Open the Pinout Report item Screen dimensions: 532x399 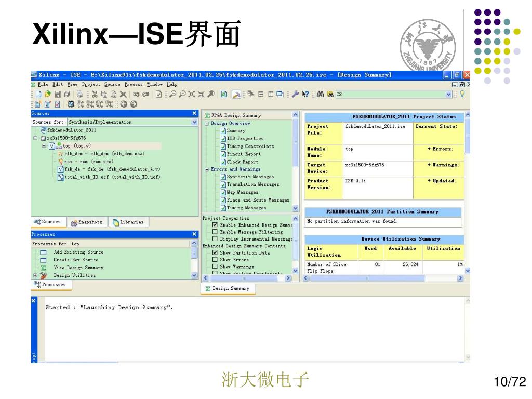(244, 154)
